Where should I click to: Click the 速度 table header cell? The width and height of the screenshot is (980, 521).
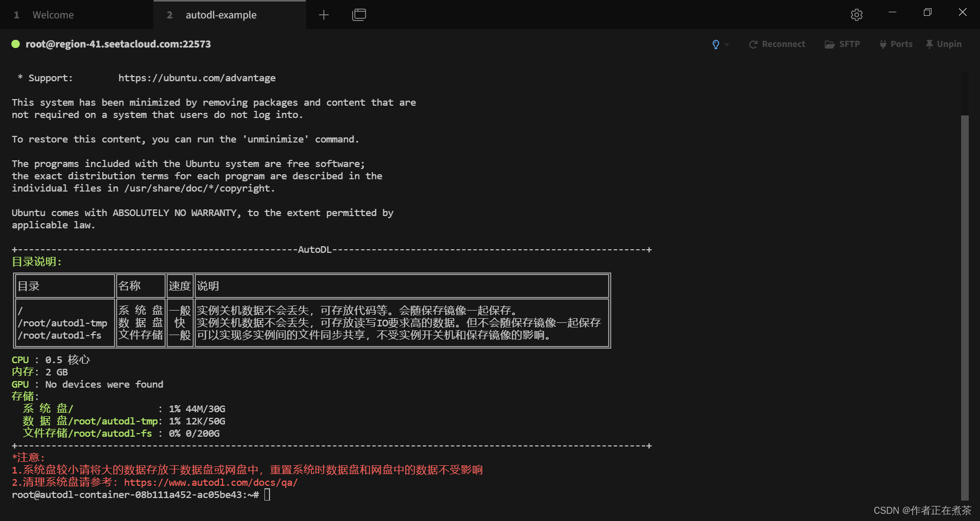(180, 286)
